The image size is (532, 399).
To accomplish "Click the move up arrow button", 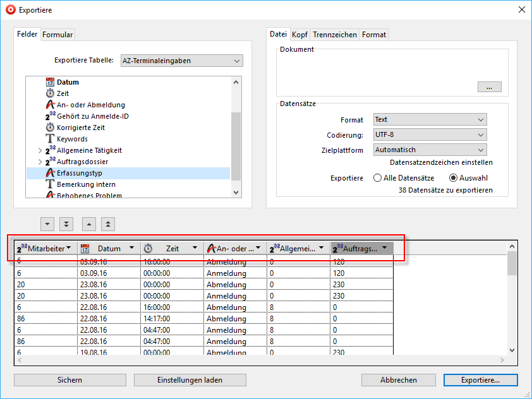I will 89,224.
